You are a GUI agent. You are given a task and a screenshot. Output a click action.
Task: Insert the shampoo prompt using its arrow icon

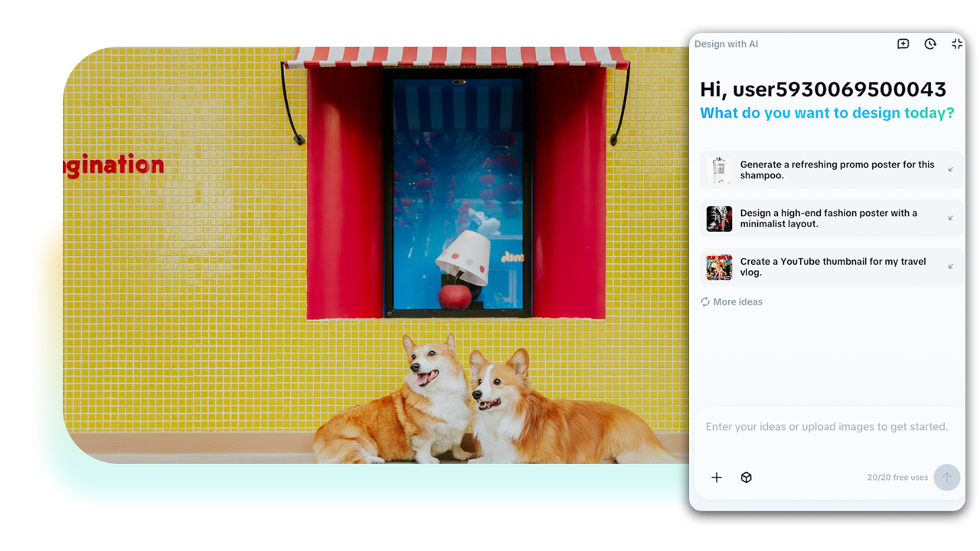coord(951,170)
